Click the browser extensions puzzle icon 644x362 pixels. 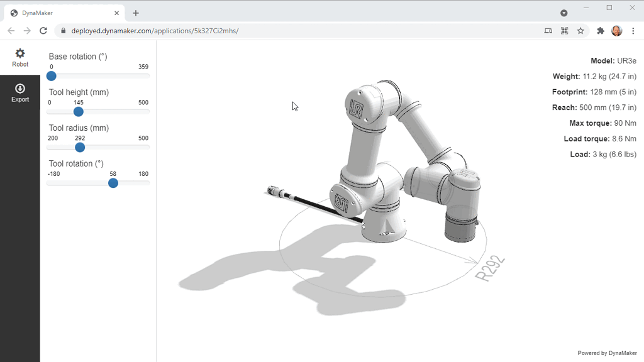(x=599, y=30)
